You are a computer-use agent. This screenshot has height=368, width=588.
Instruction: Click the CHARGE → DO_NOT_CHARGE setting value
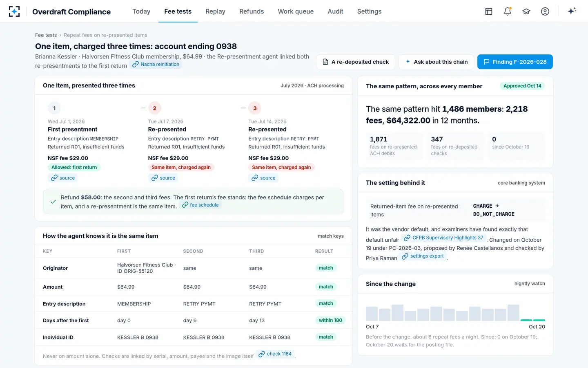coord(494,210)
